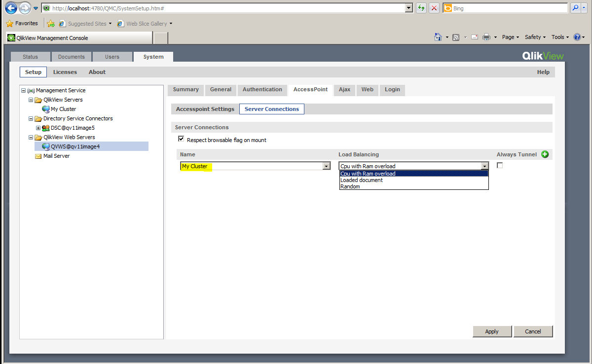This screenshot has width=592, height=364.
Task: Select Random from the load balancing list
Action: pyautogui.click(x=349, y=186)
